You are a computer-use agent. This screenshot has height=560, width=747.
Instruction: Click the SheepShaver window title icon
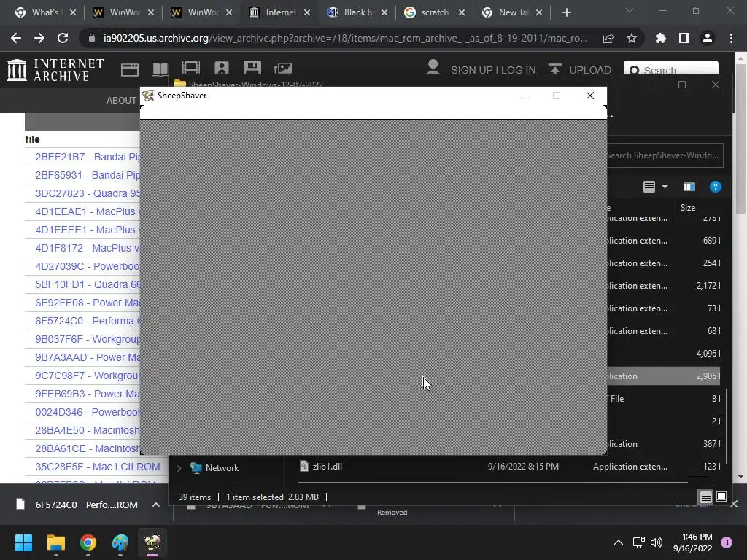click(x=148, y=96)
